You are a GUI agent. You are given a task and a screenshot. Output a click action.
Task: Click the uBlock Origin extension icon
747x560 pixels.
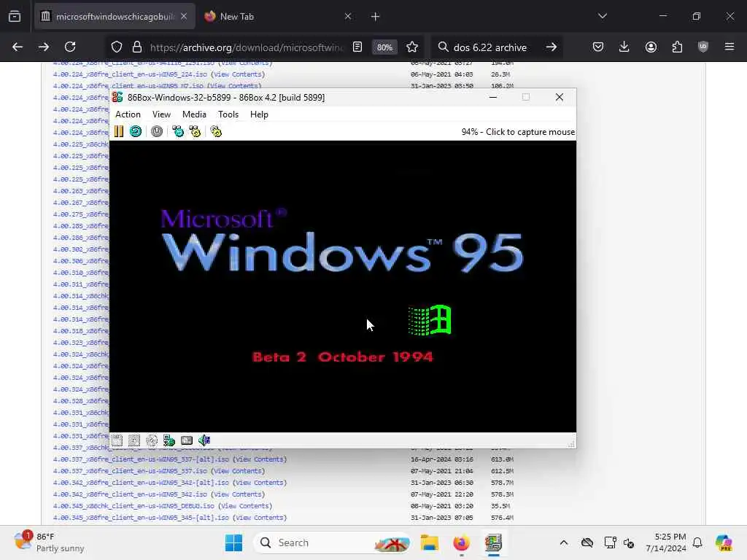point(703,47)
